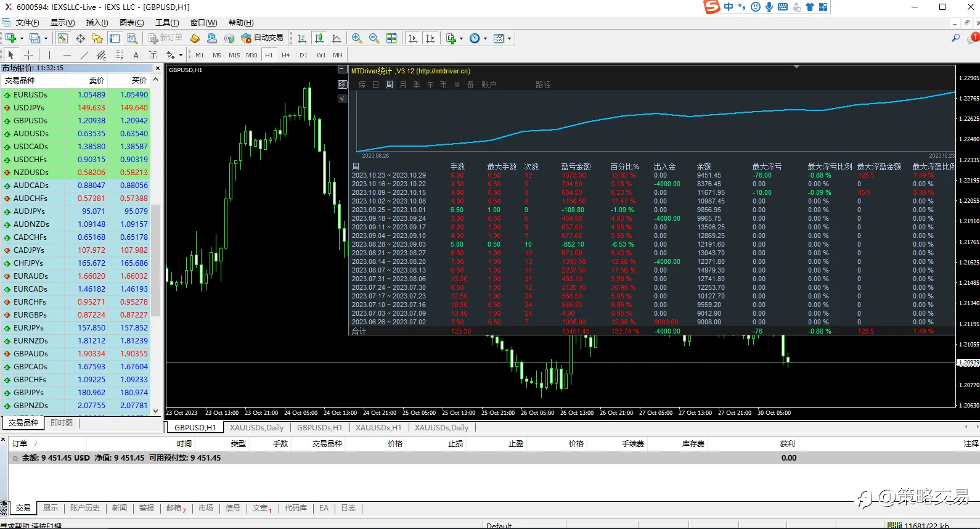The height and width of the screenshot is (529, 980).
Task: Select the text label T tool
Action: (153, 55)
